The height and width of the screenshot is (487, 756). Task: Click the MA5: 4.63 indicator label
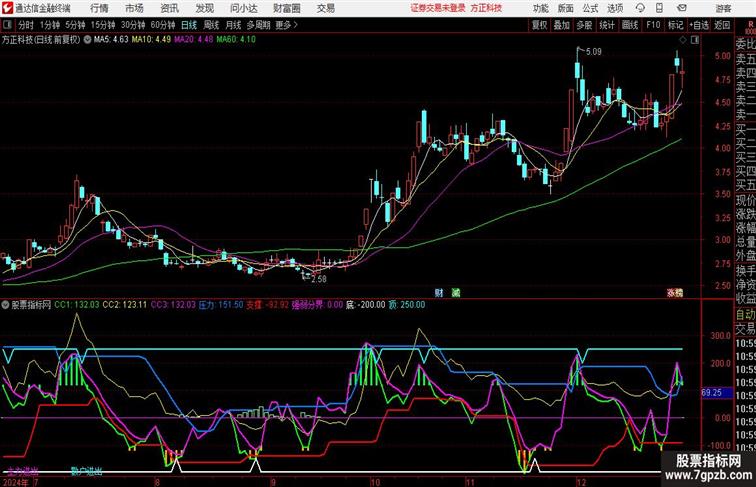click(111, 40)
